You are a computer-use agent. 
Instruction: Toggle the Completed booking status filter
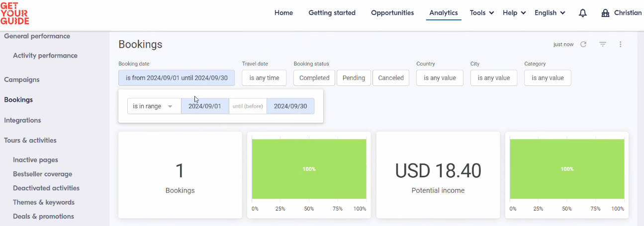tap(314, 78)
